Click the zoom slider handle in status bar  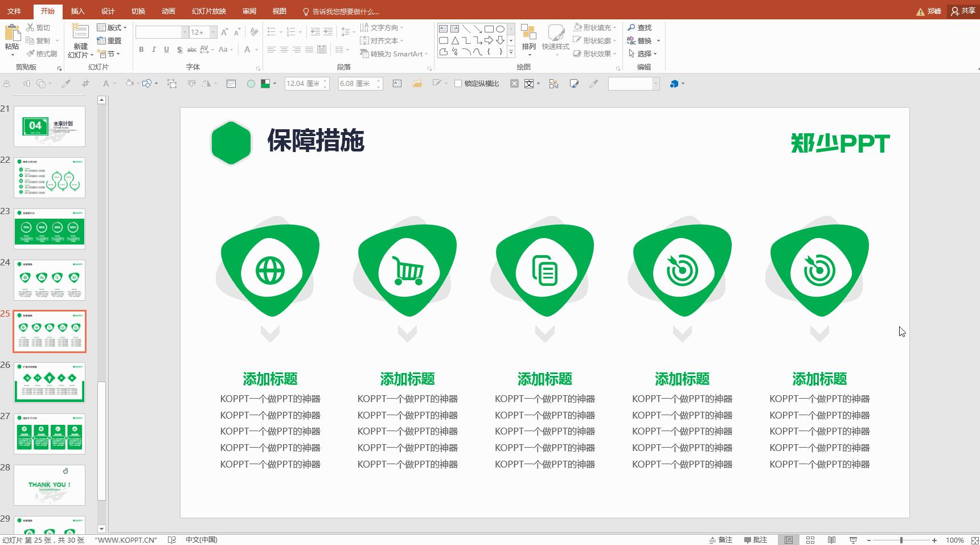click(x=901, y=540)
